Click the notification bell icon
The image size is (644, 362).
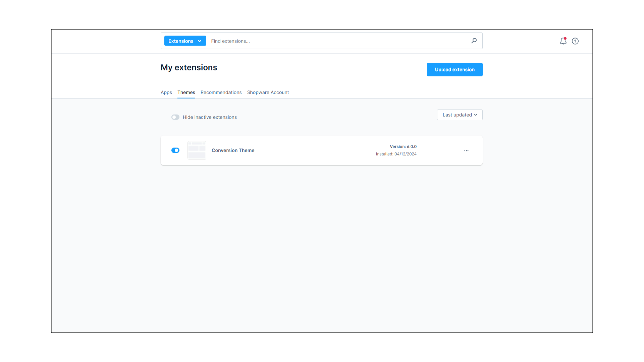pos(563,41)
